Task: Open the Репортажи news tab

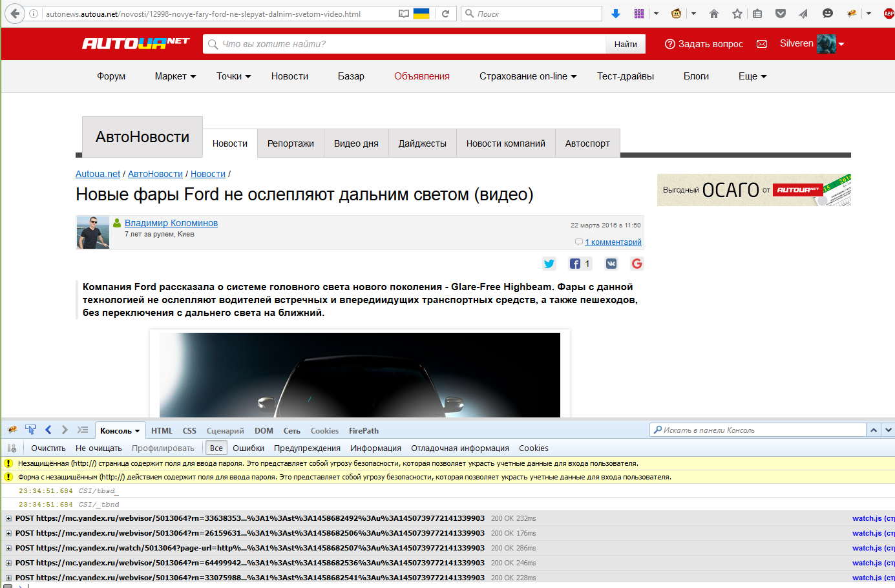Action: (x=290, y=143)
